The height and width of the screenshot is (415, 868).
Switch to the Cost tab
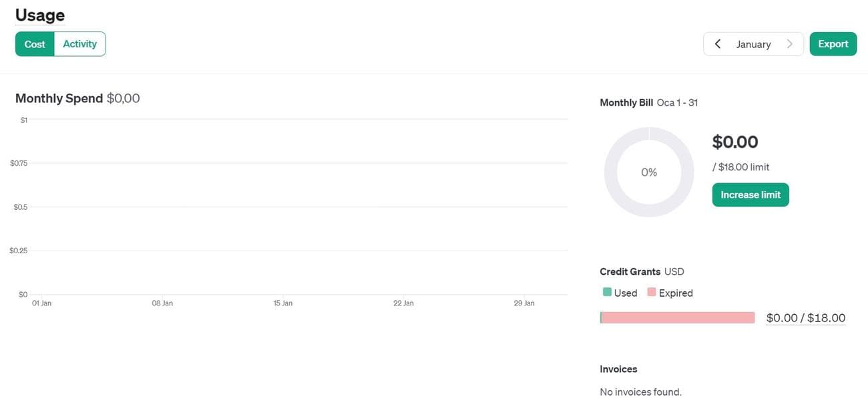(35, 43)
